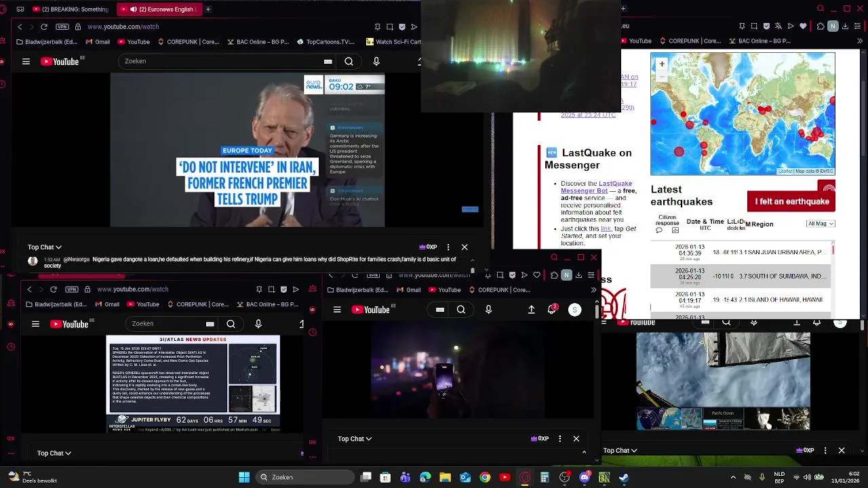Click search magnifier in 3I/ATLAS YouTube window
The width and height of the screenshot is (868, 488).
click(x=231, y=324)
